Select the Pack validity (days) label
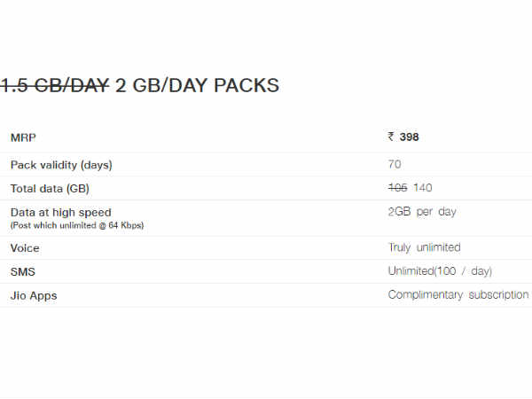Image resolution: width=532 pixels, height=399 pixels. coord(61,165)
